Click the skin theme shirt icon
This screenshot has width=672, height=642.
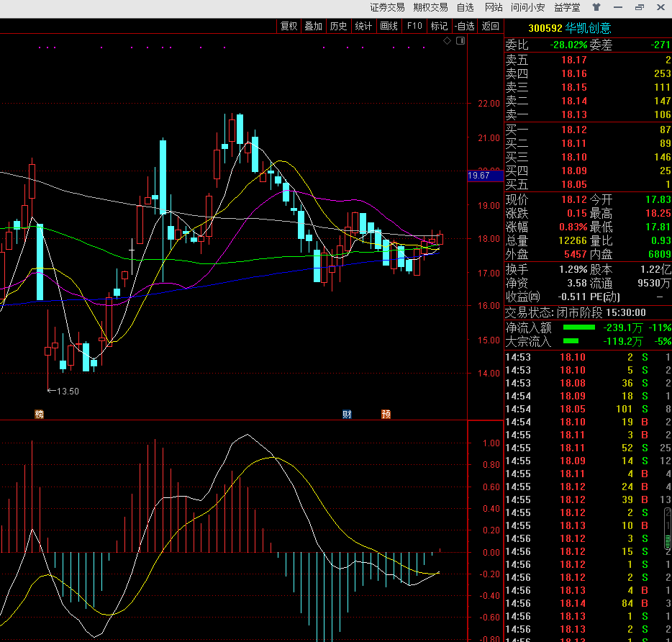pyautogui.click(x=596, y=8)
